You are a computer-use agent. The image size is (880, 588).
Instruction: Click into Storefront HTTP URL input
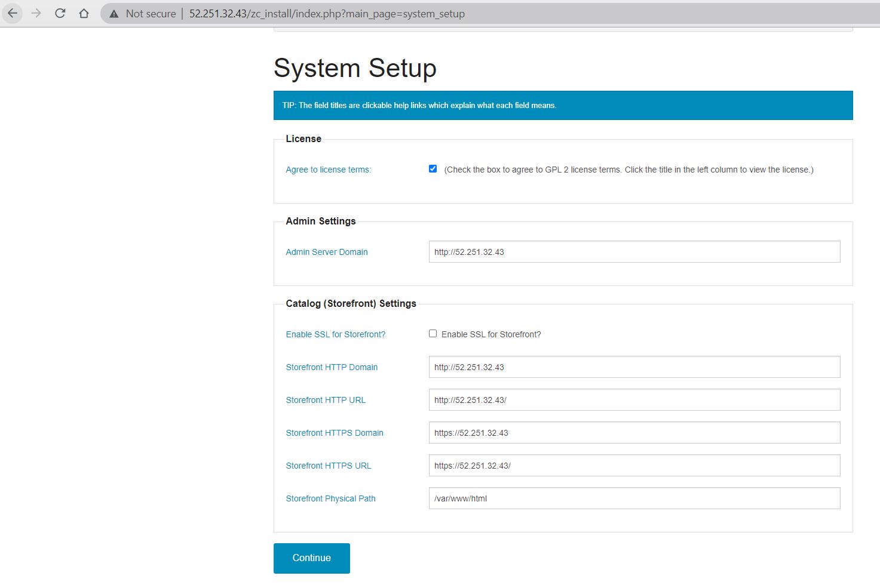pos(634,400)
